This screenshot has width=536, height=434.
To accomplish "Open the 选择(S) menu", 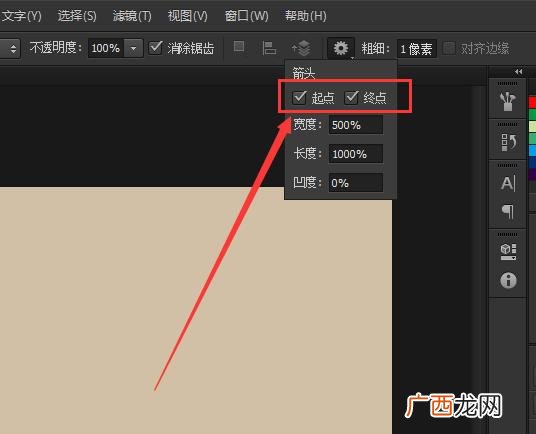I will 77,16.
